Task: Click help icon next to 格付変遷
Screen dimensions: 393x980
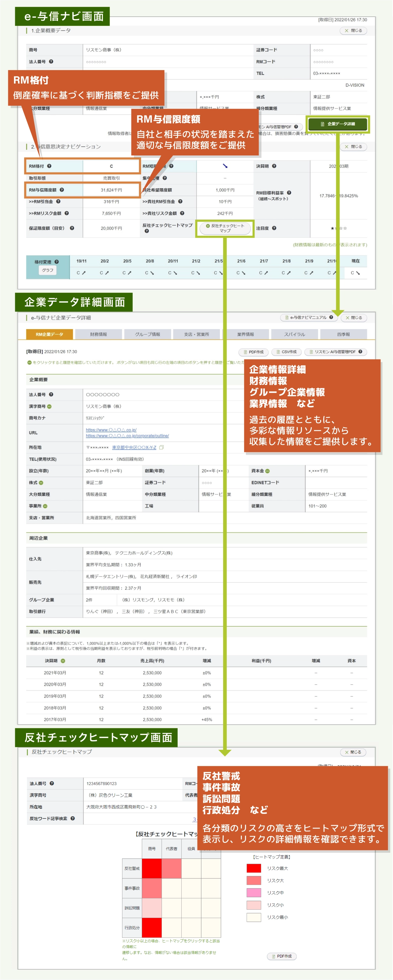Action: coord(57,262)
